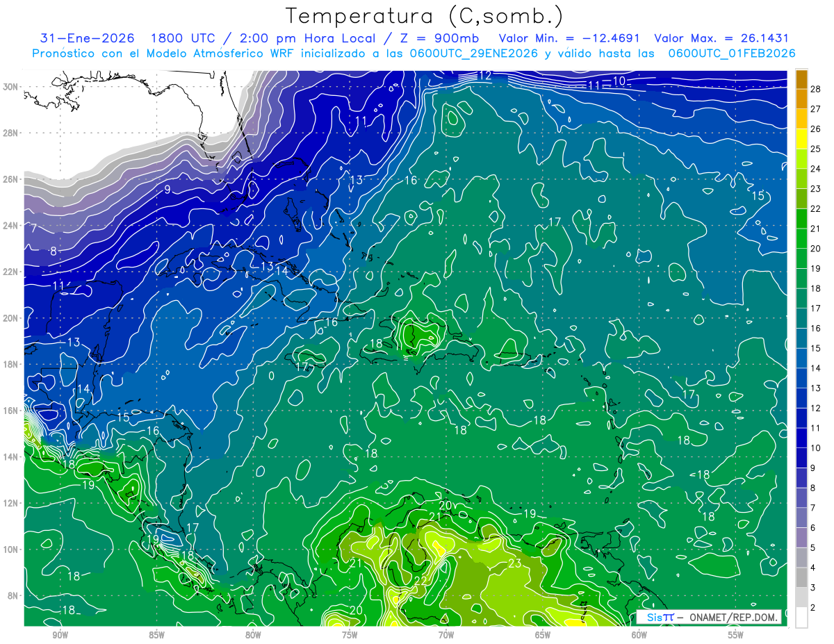Click the 10N latitude axis label
This screenshot has width=834, height=644.
pyautogui.click(x=11, y=549)
